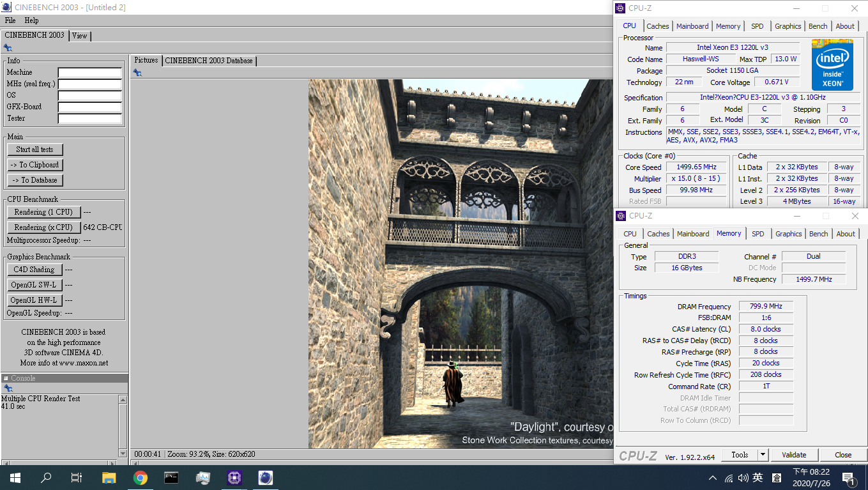Open the volume tray icon
This screenshot has height=490, width=868.
coord(743,478)
